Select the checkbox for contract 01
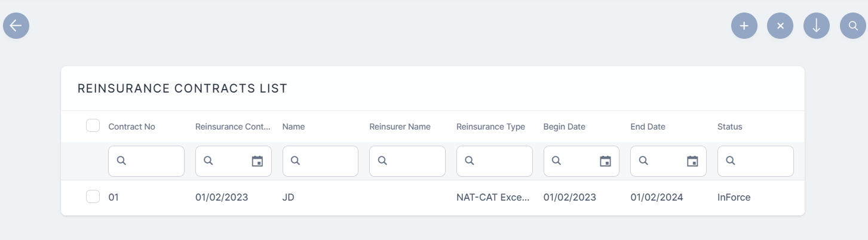 click(x=93, y=196)
